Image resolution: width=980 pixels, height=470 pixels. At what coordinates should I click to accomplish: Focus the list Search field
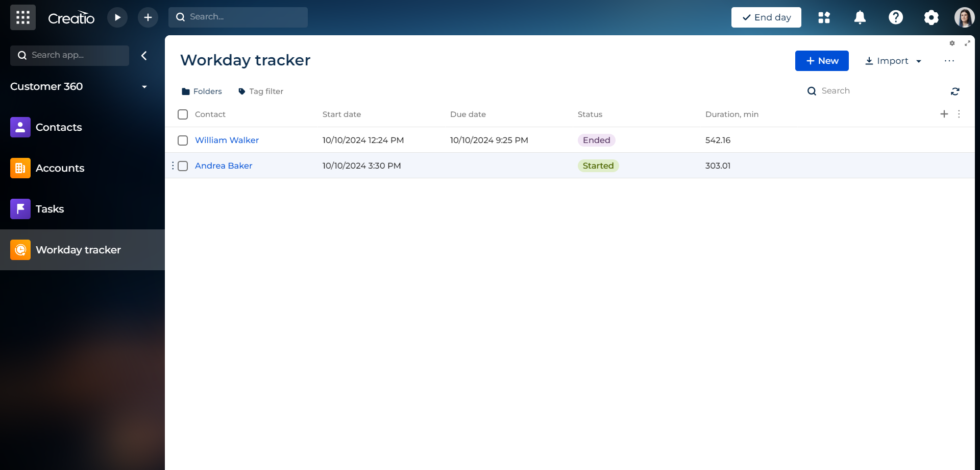[870, 91]
